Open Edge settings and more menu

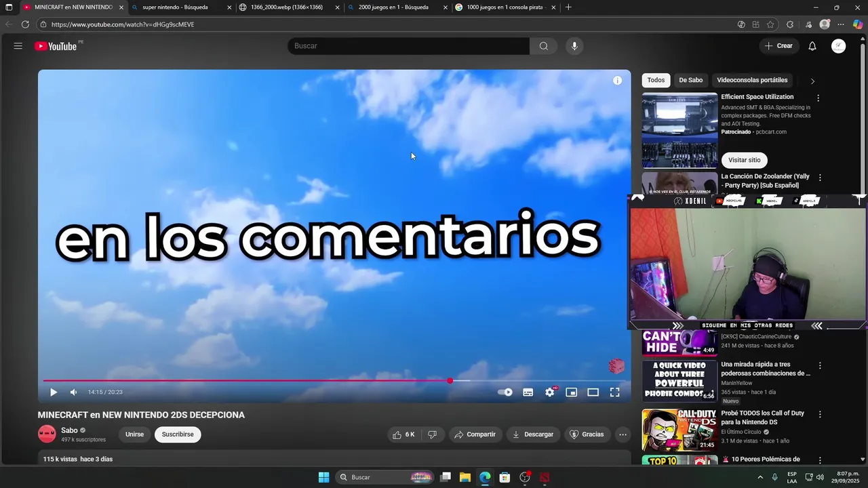point(841,24)
